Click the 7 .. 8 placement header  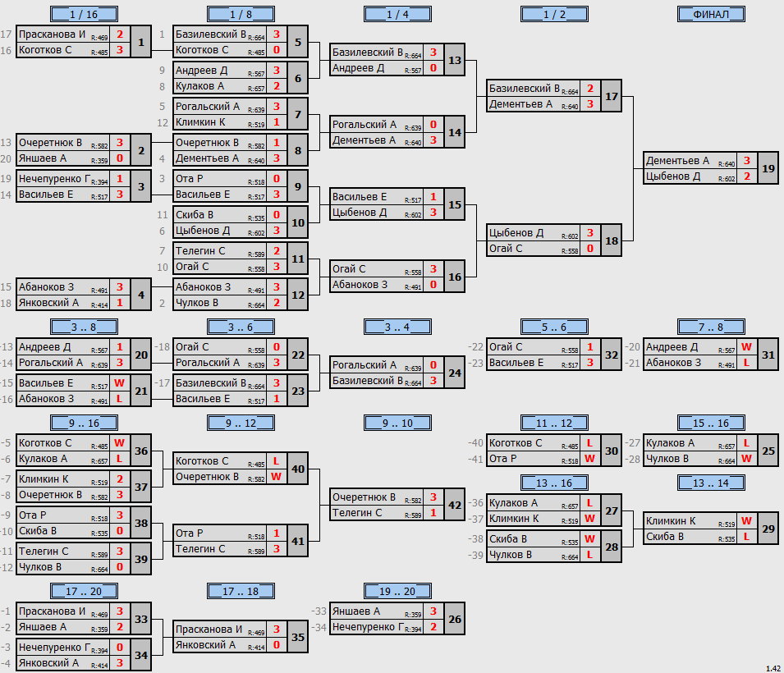click(711, 327)
